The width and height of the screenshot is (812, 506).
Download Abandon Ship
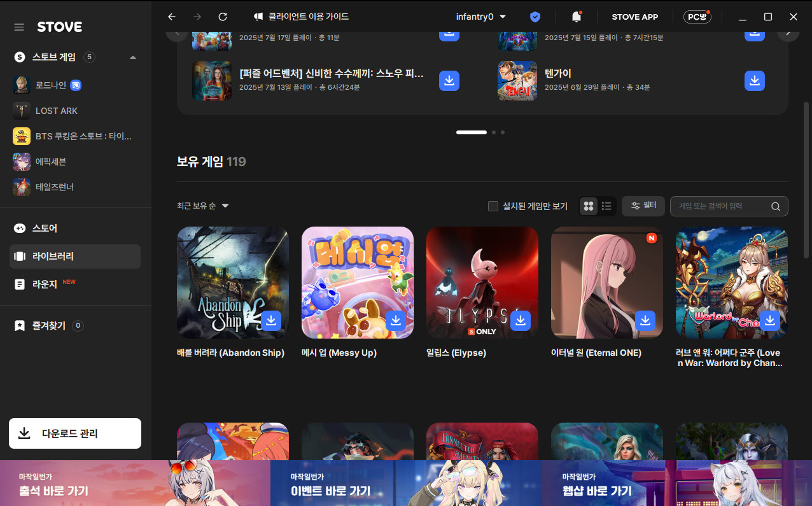[271, 320]
